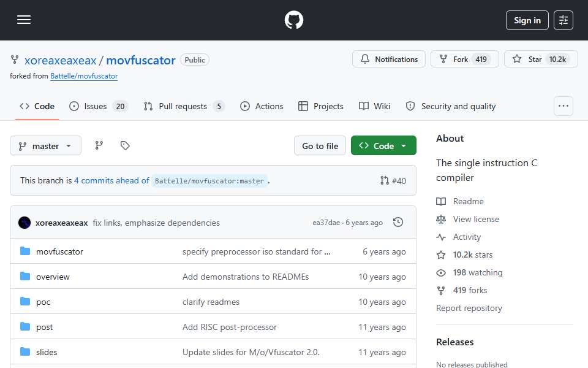The height and width of the screenshot is (368, 588).
Task: Fork the repository with the Fork button
Action: [x=465, y=59]
